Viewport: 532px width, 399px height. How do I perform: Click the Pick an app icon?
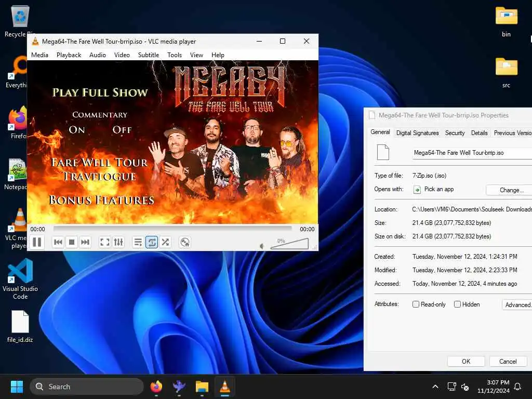point(417,190)
